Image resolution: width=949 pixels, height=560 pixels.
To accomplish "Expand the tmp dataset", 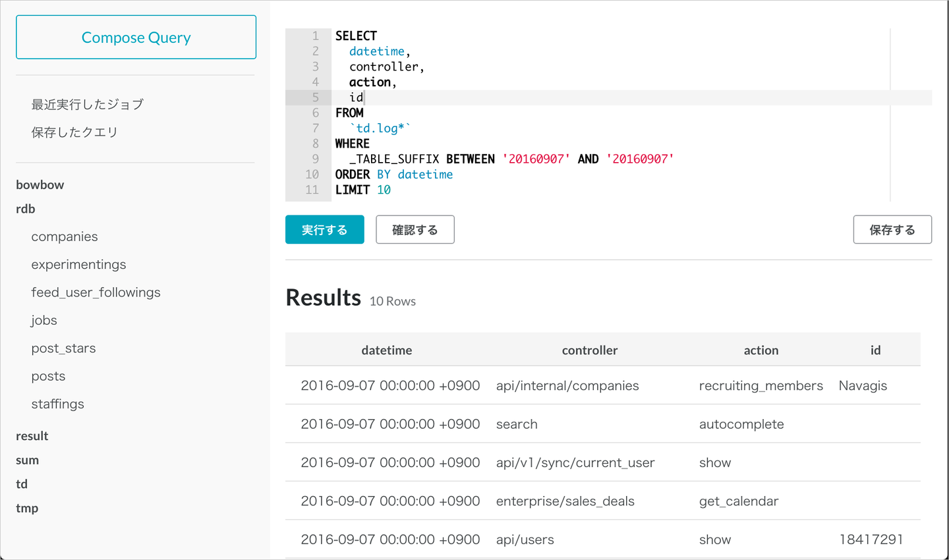I will [x=27, y=508].
